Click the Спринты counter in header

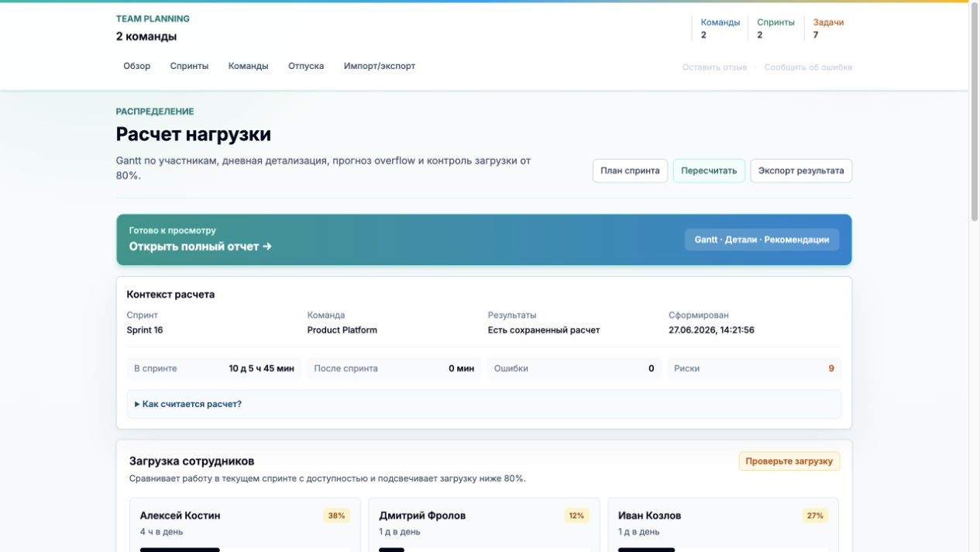[775, 29]
